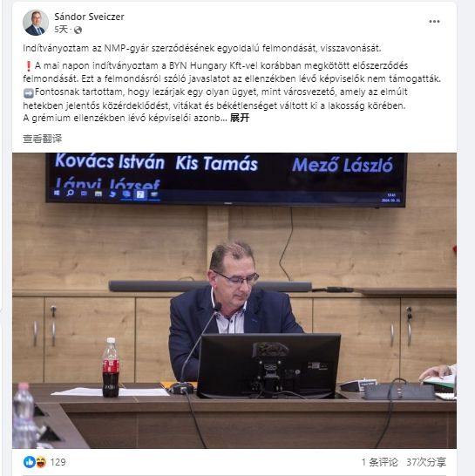Open the Sándor Sveiczer name link
The image size is (475, 476).
point(89,17)
